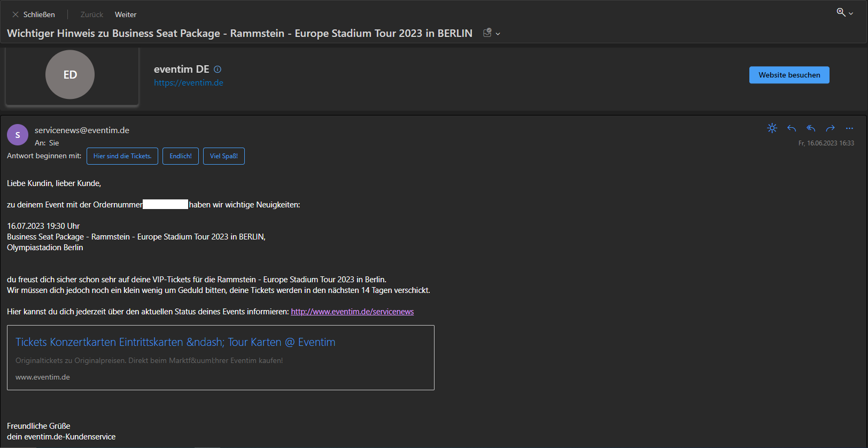Open the info icon next to eventim DE
This screenshot has height=448, width=868.
[218, 69]
